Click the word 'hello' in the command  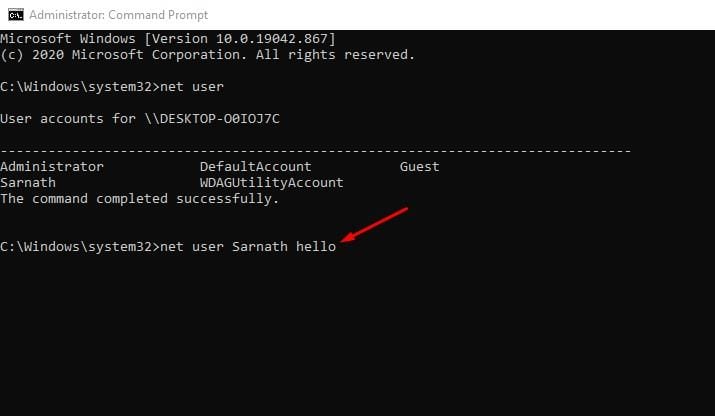(x=316, y=246)
